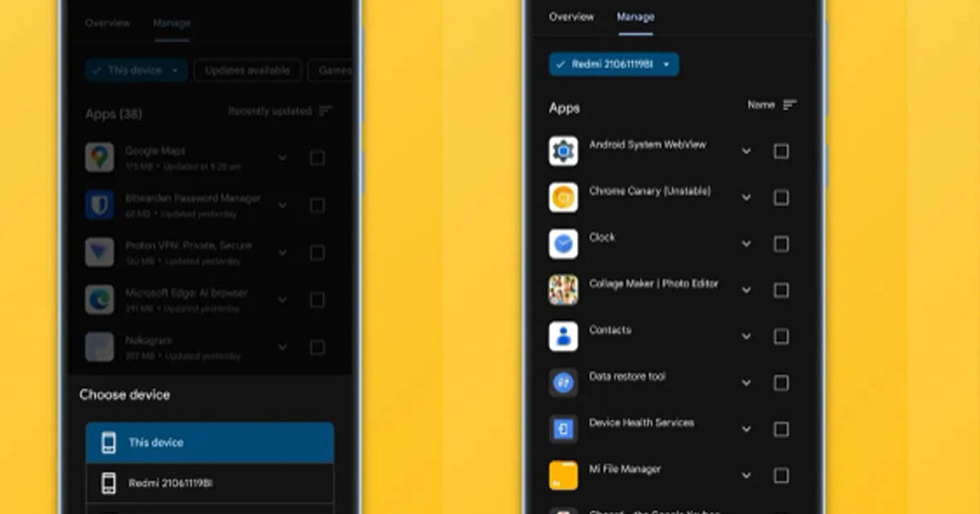Screen dimensions: 980x514
Task: Check the Android System WebView checkbox
Action: click(781, 151)
